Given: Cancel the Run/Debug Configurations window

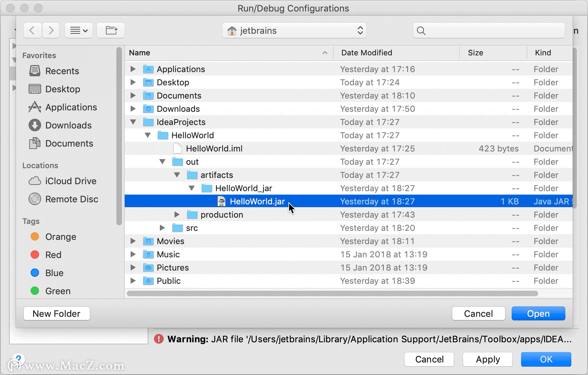Looking at the screenshot, I should coord(429,359).
